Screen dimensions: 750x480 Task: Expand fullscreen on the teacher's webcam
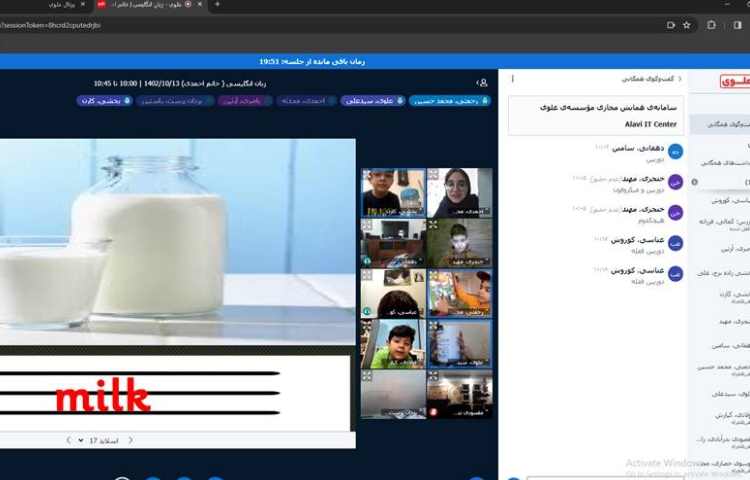tap(433, 174)
